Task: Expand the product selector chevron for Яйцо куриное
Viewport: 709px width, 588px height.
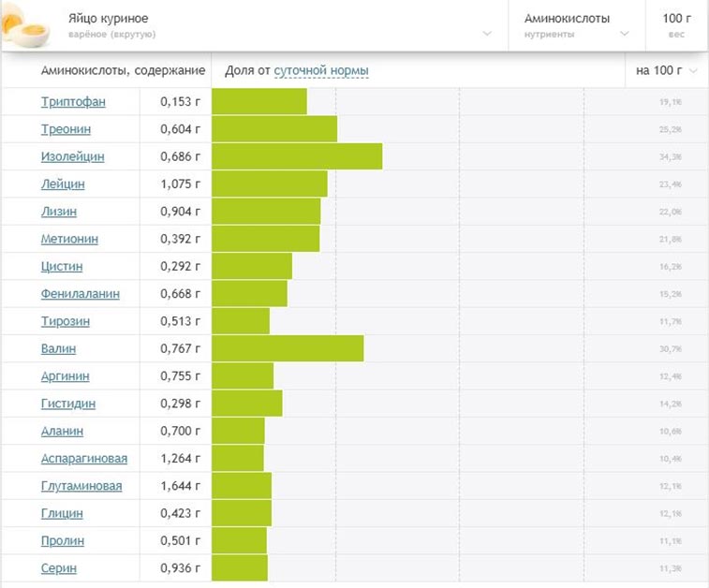Action: point(487,34)
